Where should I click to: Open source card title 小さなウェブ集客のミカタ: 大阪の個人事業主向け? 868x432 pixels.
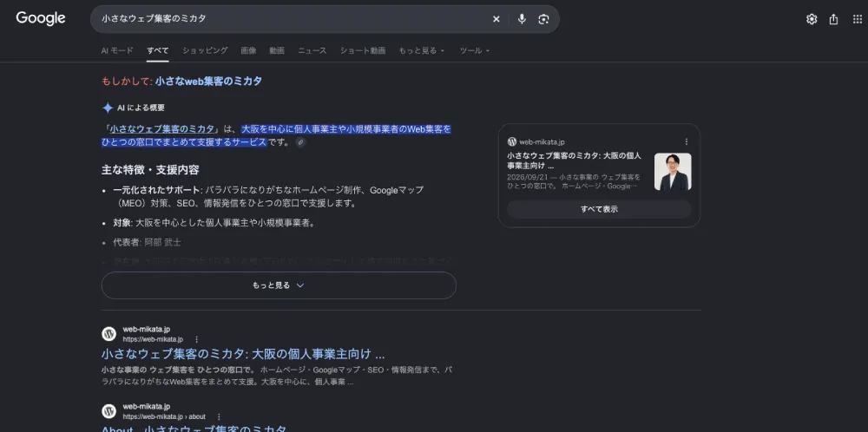pos(574,160)
